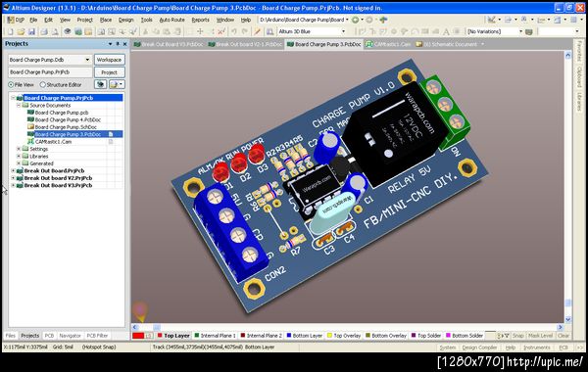Open the Reports menu
The width and height of the screenshot is (588, 372).
tap(200, 20)
